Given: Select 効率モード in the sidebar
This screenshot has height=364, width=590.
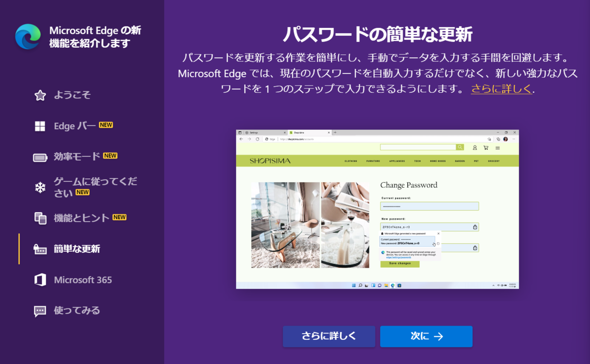Looking at the screenshot, I should point(77,157).
